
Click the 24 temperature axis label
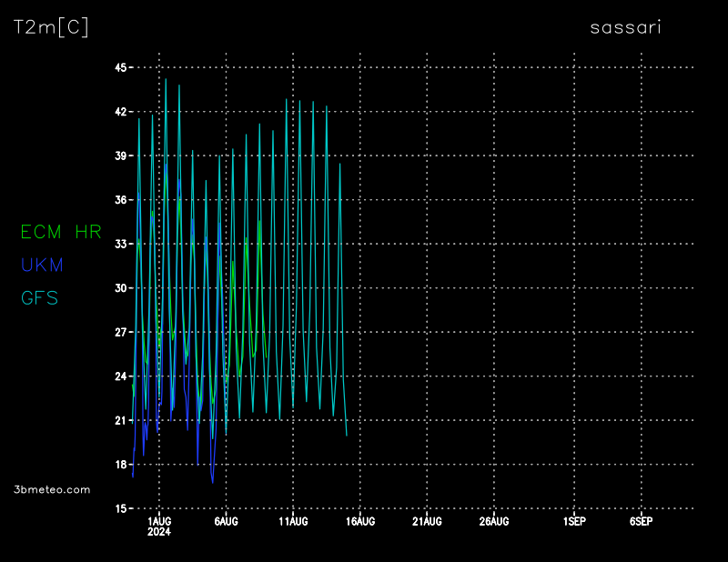tap(120, 376)
